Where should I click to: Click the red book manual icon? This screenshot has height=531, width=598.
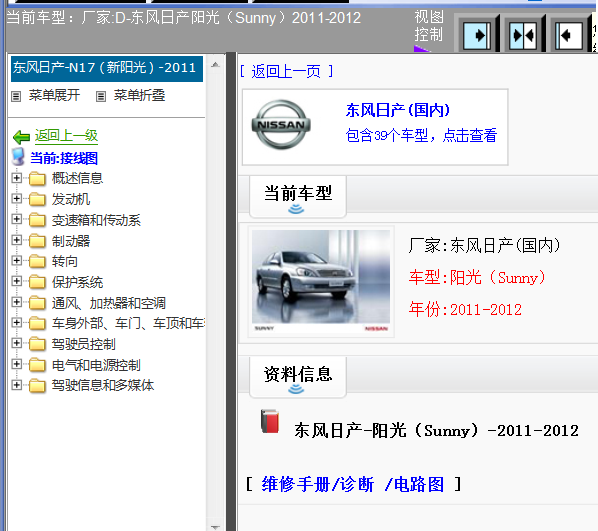tap(270, 421)
